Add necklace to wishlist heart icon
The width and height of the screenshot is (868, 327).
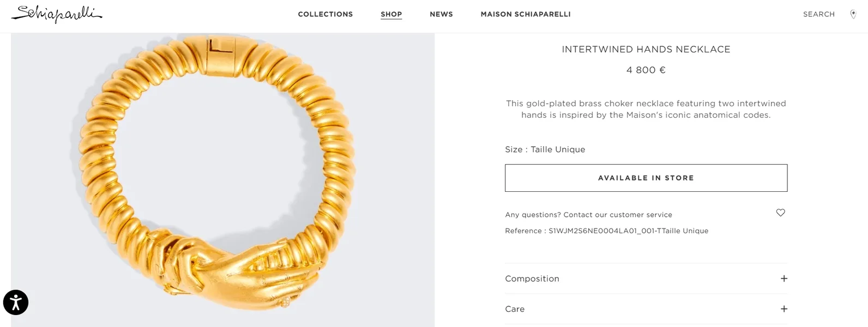click(781, 213)
